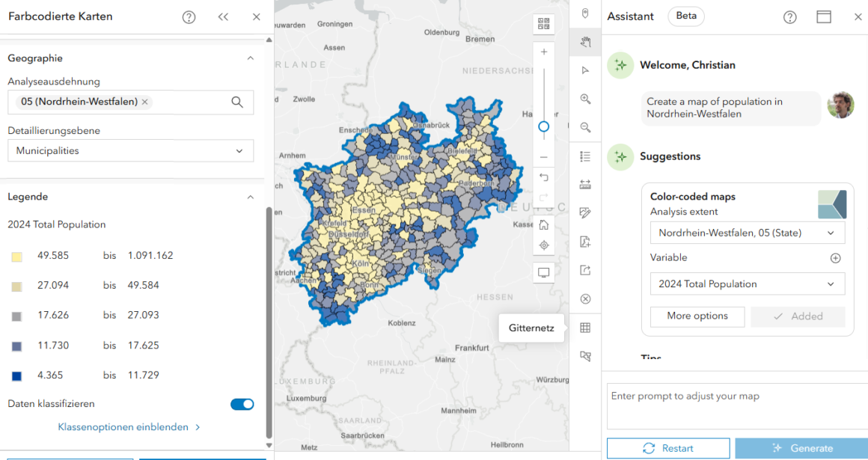Click the clear (circled X) tool
The image size is (868, 460).
[585, 299]
